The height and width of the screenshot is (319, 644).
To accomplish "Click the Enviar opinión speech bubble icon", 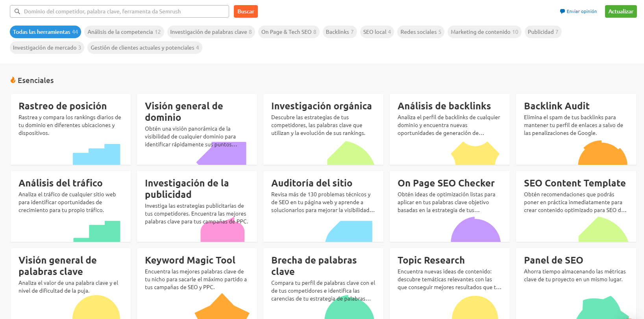I will point(562,11).
